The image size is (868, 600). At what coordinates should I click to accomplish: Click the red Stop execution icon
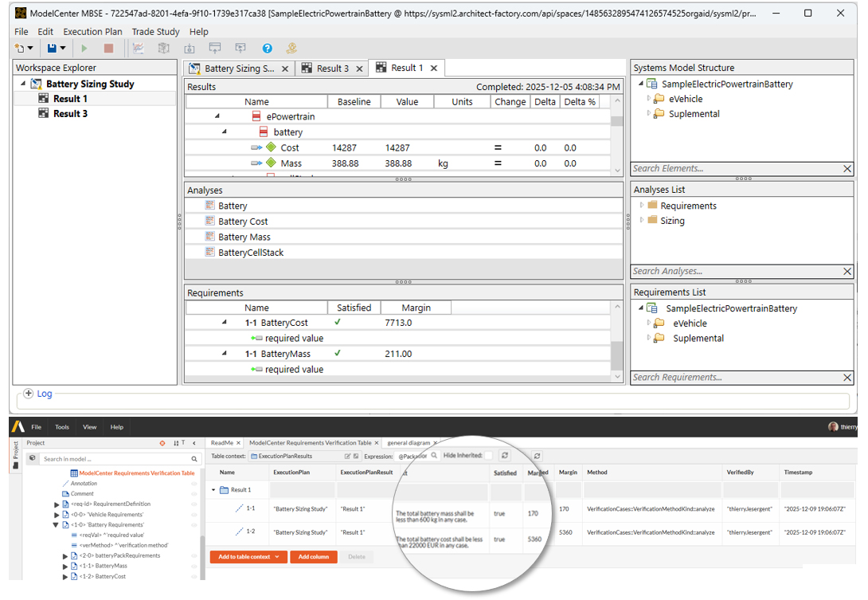tap(108, 49)
